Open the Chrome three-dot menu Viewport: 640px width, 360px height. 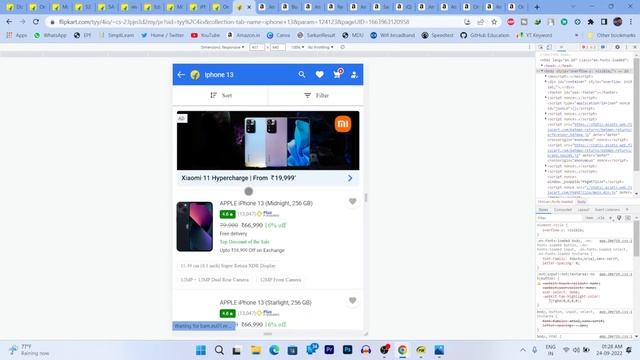pos(631,22)
